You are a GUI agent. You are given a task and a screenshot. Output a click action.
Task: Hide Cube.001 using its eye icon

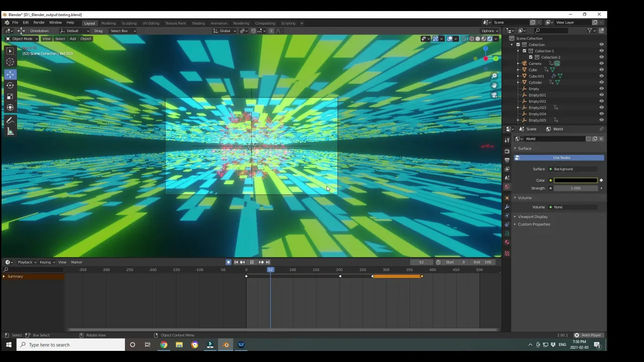coord(601,76)
